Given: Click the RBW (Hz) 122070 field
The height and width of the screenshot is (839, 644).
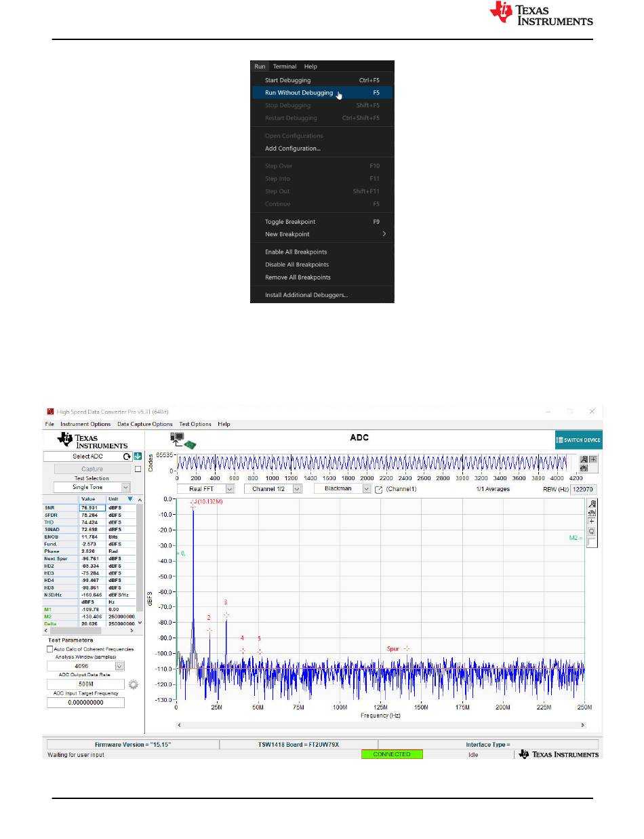Looking at the screenshot, I should 584,488.
